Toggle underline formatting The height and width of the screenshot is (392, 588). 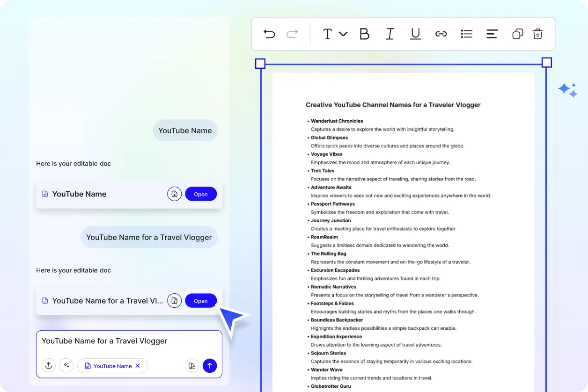(415, 34)
